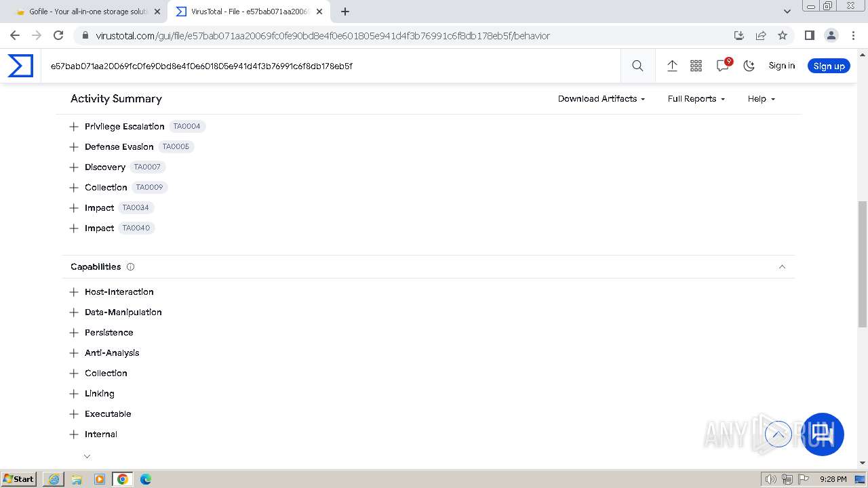Go back in Chrome
This screenshot has height=488, width=868.
15,35
